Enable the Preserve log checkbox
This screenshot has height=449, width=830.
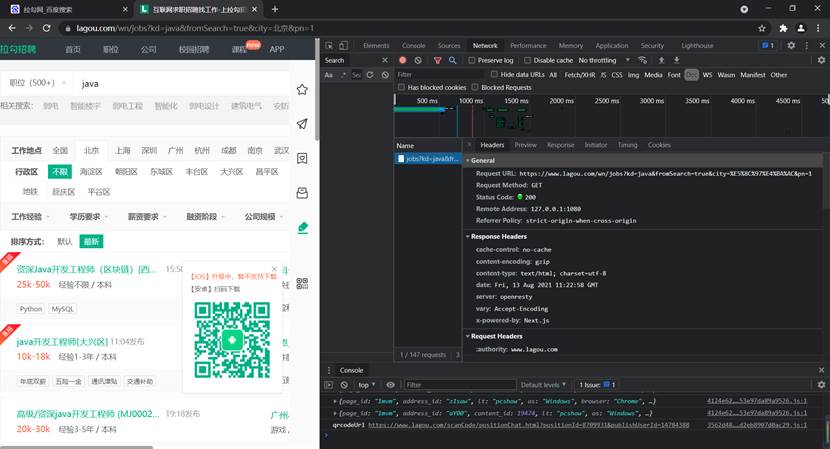pos(471,60)
